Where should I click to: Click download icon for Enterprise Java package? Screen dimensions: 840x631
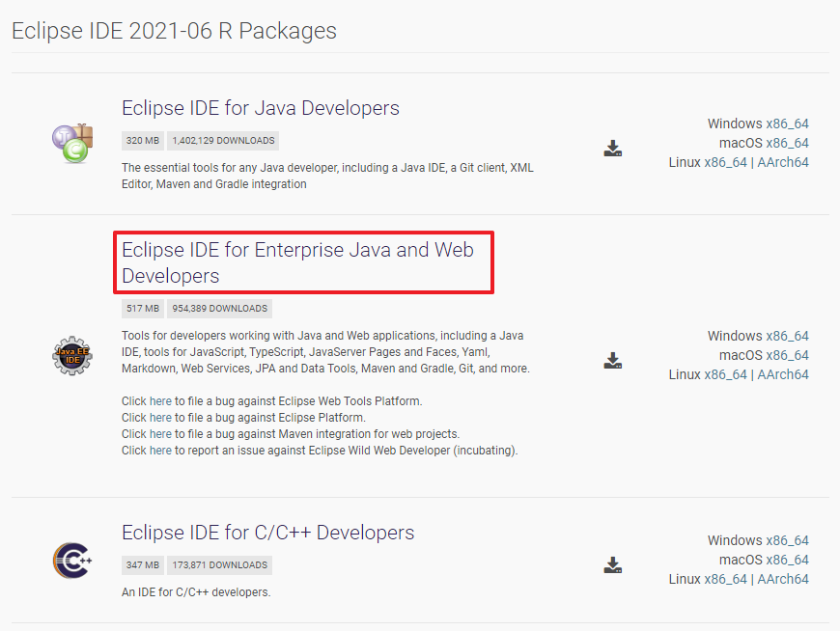pyautogui.click(x=612, y=361)
